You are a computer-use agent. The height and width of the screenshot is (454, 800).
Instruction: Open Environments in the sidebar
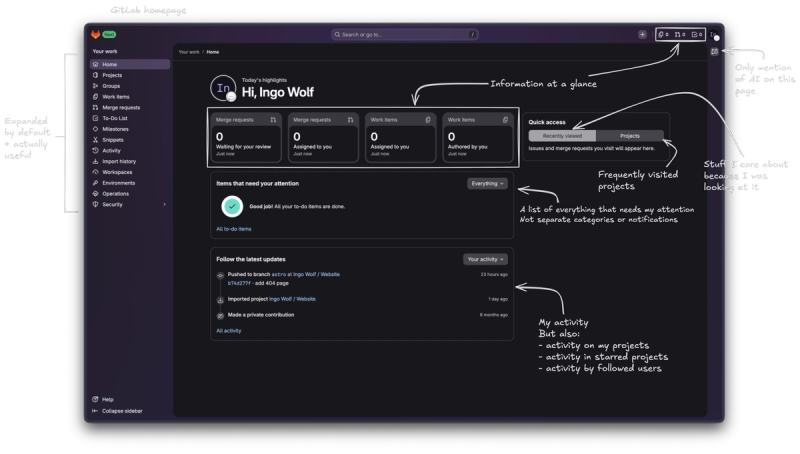(x=130, y=183)
